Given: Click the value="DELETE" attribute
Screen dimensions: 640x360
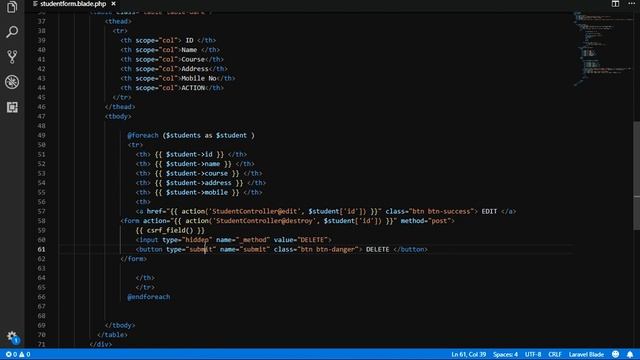Looking at the screenshot, I should pos(301,240).
